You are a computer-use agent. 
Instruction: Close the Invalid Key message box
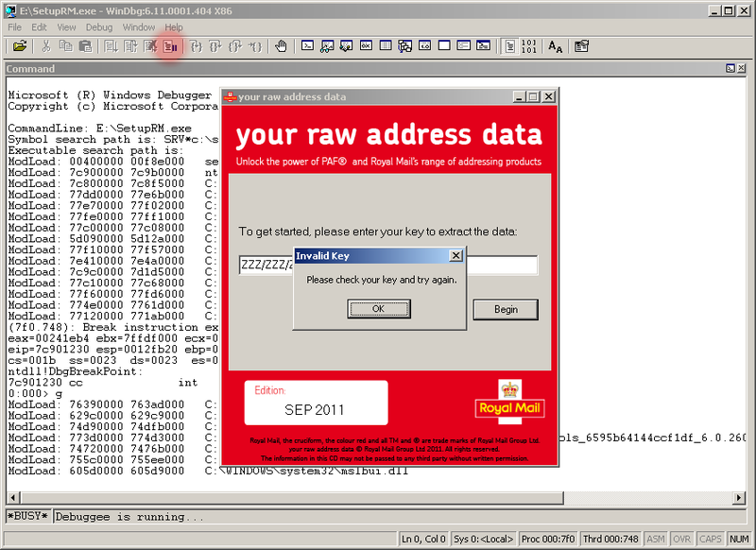point(455,255)
